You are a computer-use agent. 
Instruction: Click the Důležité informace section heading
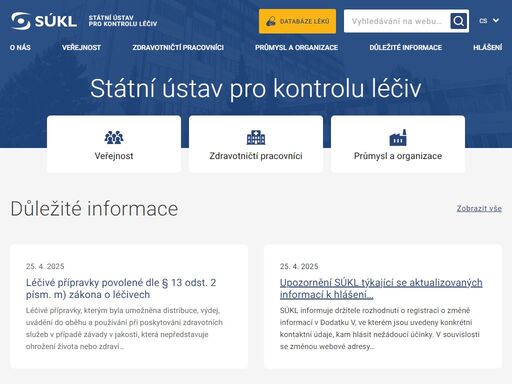(94, 209)
